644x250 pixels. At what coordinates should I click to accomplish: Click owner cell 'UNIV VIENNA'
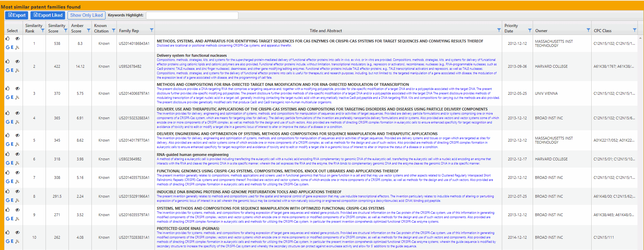pos(546,93)
